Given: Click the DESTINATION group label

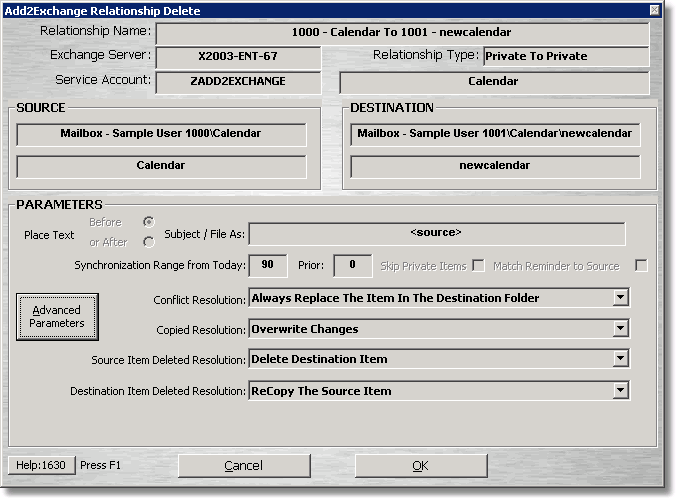Looking at the screenshot, I should [392, 108].
